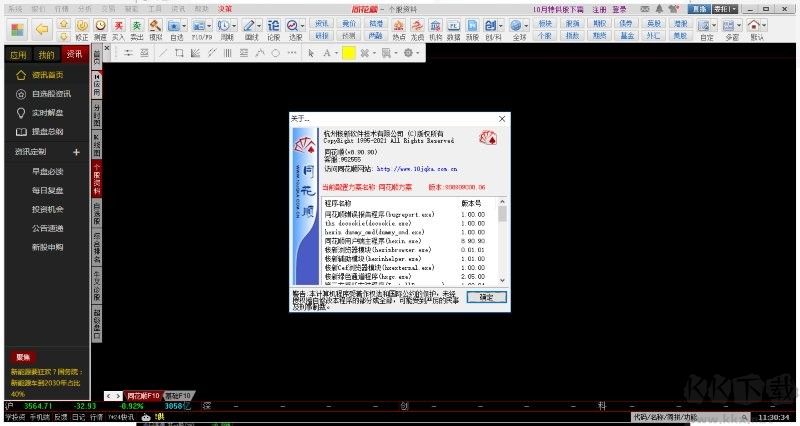800x426 pixels.
Task: Open the 10jqka website link in About dialog
Action: click(417, 168)
